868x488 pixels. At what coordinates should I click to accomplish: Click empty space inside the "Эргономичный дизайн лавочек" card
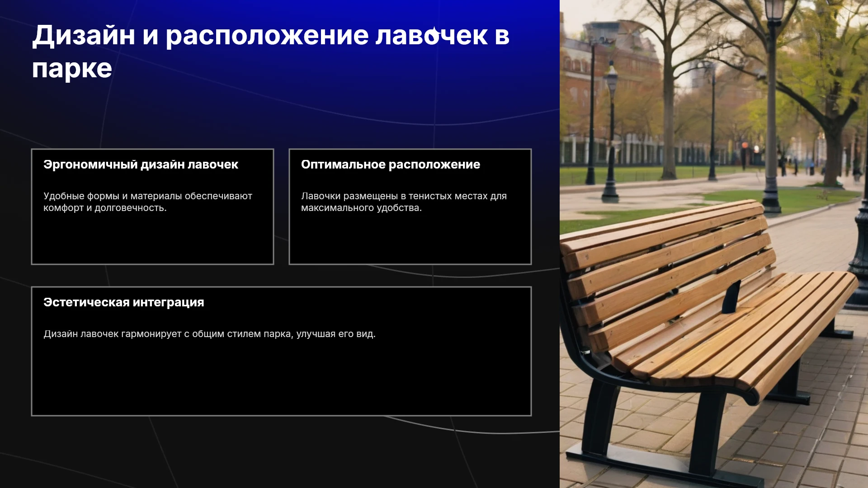coord(152,239)
